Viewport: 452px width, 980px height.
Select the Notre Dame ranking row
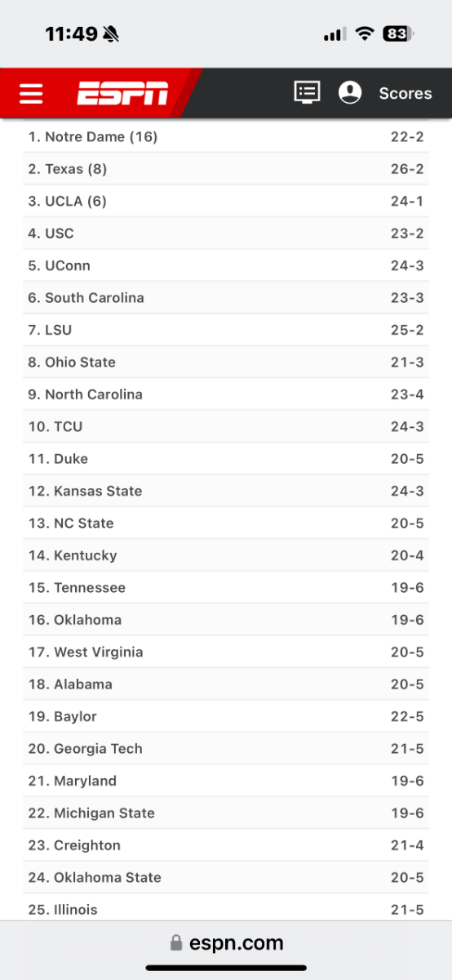(226, 137)
